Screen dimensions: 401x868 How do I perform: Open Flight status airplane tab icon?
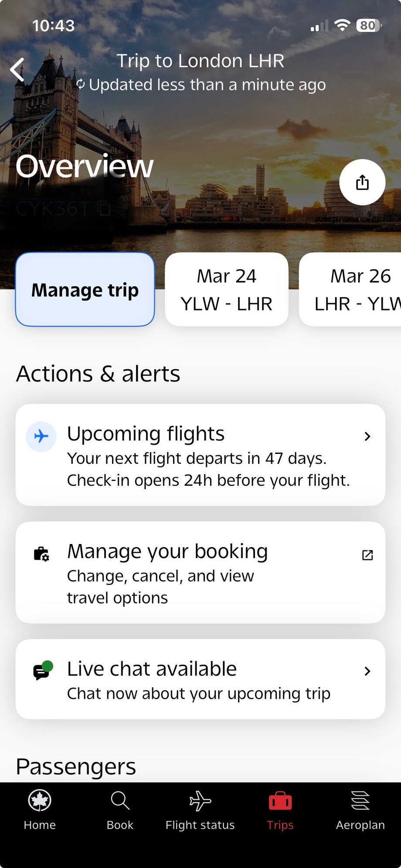tap(200, 800)
